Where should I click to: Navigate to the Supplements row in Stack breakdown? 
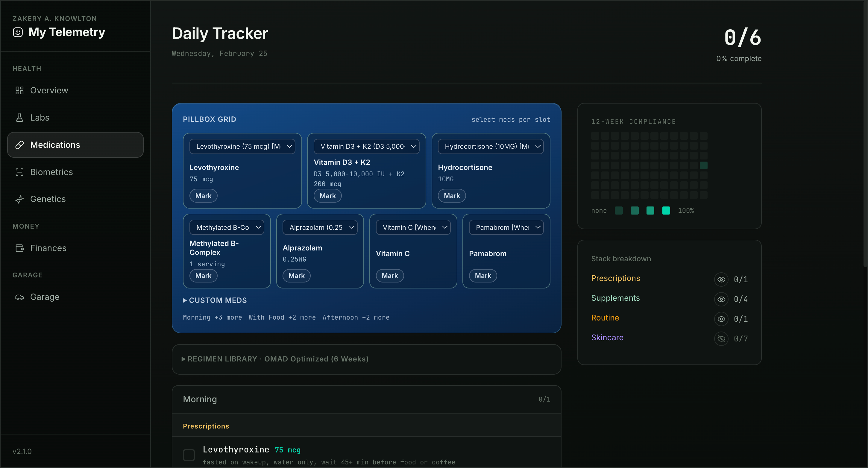(x=615, y=298)
